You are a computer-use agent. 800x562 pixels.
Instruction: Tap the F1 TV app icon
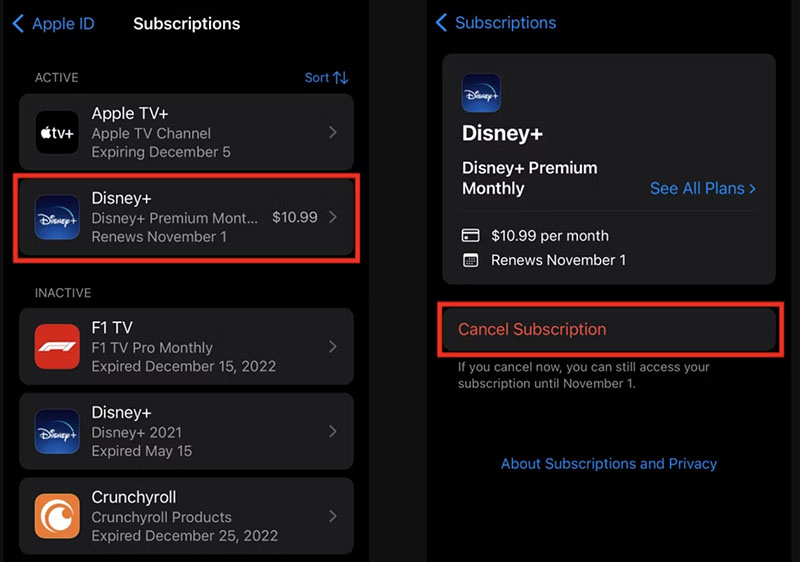click(57, 347)
